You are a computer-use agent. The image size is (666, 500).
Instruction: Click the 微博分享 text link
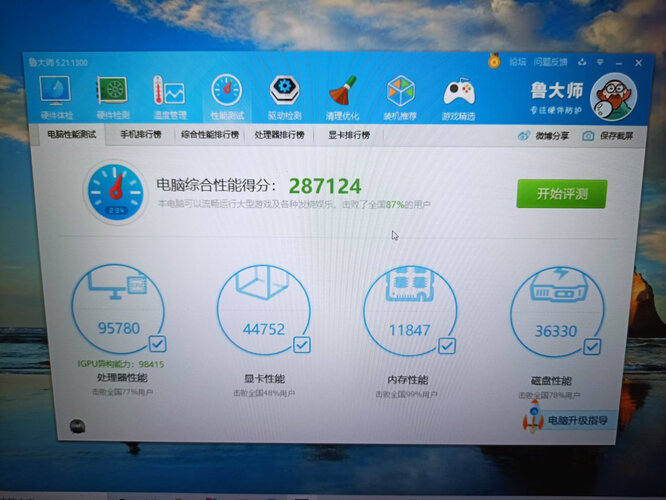coord(552,136)
